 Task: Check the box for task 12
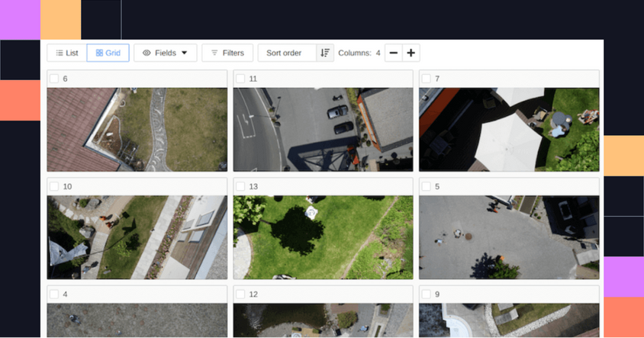tap(240, 294)
